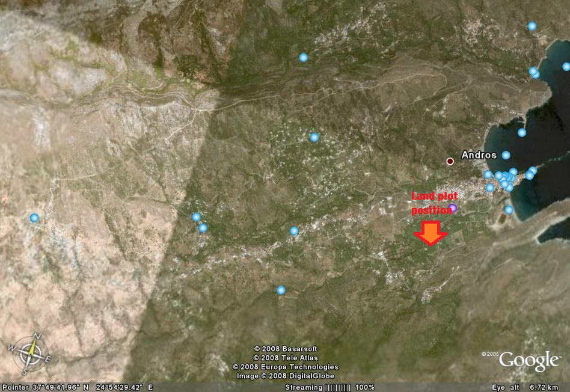This screenshot has height=392, width=570.
Task: Click the upper placemark of the mid-left pair
Action: [x=195, y=216]
